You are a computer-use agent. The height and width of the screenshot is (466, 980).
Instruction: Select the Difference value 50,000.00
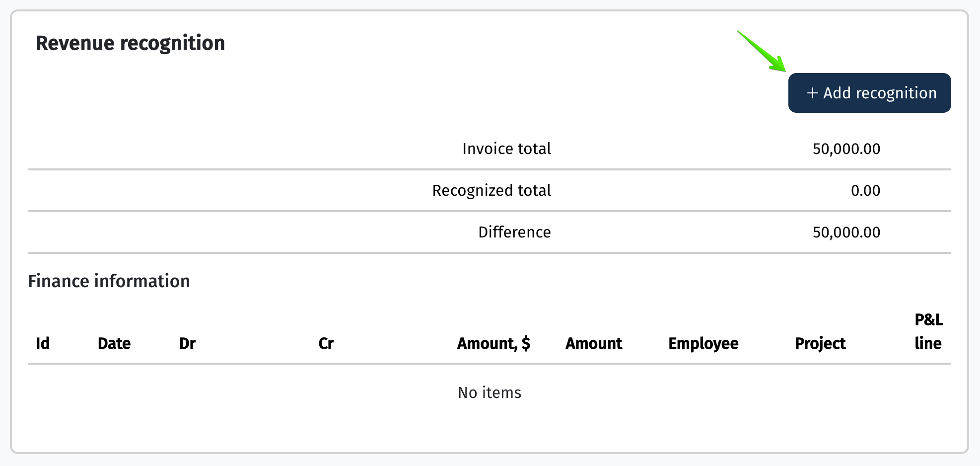point(846,232)
